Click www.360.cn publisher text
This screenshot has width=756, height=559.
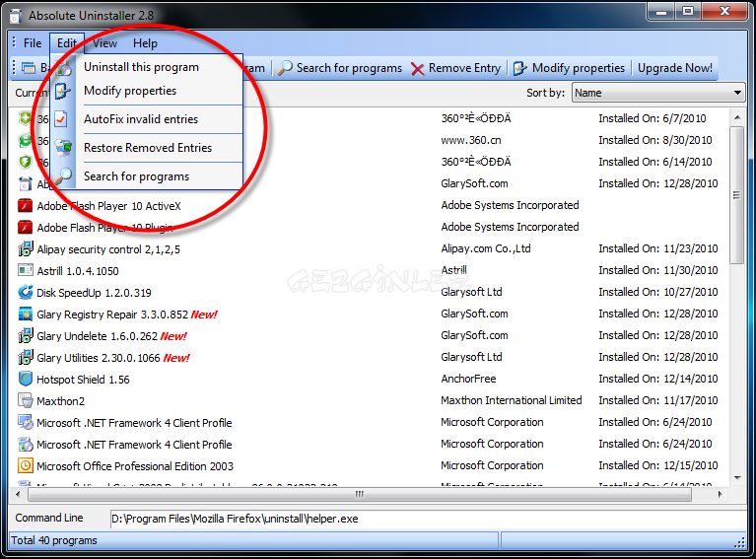(470, 140)
